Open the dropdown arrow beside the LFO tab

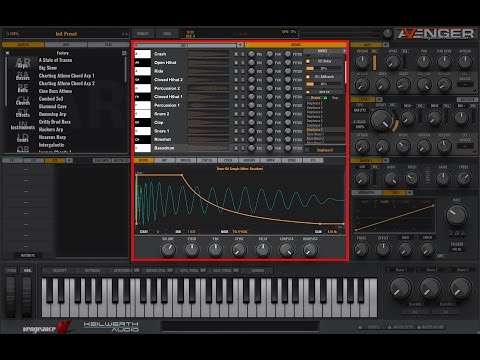click(410, 193)
